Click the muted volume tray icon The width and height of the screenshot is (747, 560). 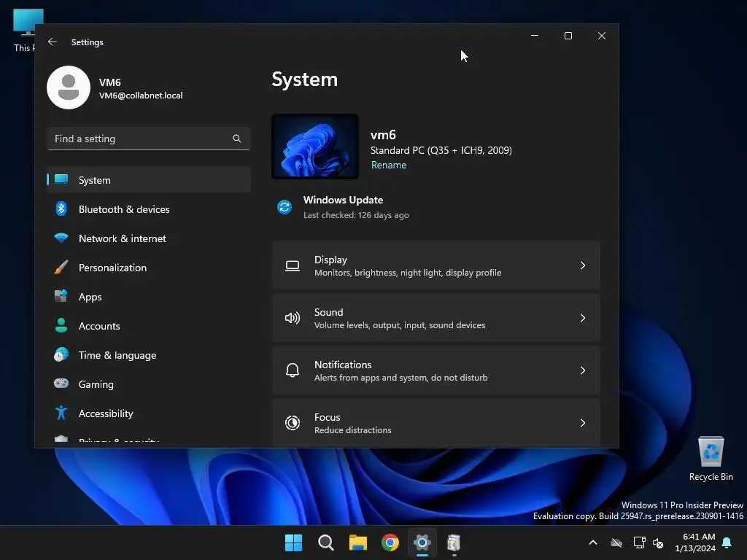659,542
